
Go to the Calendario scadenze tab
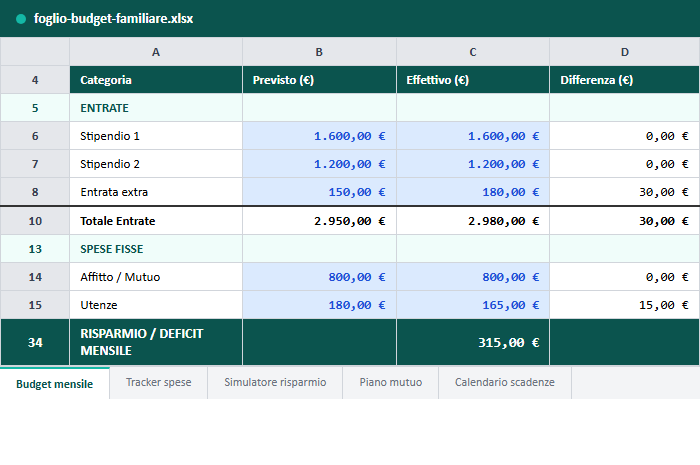[x=505, y=382]
